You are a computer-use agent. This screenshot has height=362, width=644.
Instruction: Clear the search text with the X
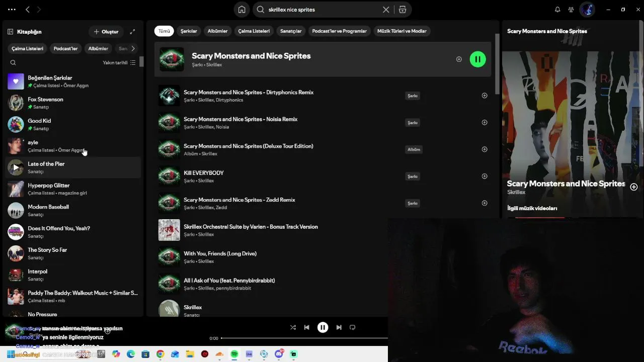(x=386, y=10)
